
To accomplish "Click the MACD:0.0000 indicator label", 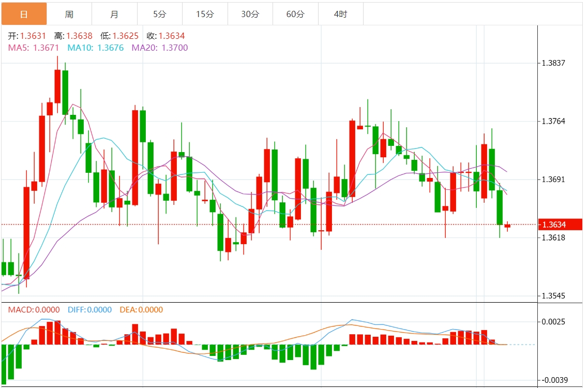I will [34, 309].
